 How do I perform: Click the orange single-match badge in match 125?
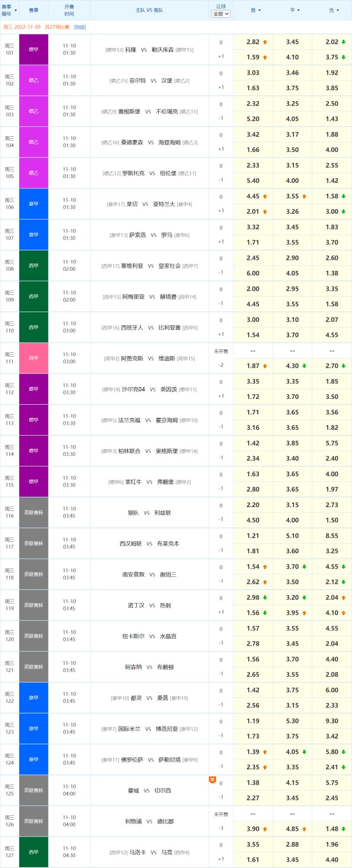[212, 780]
